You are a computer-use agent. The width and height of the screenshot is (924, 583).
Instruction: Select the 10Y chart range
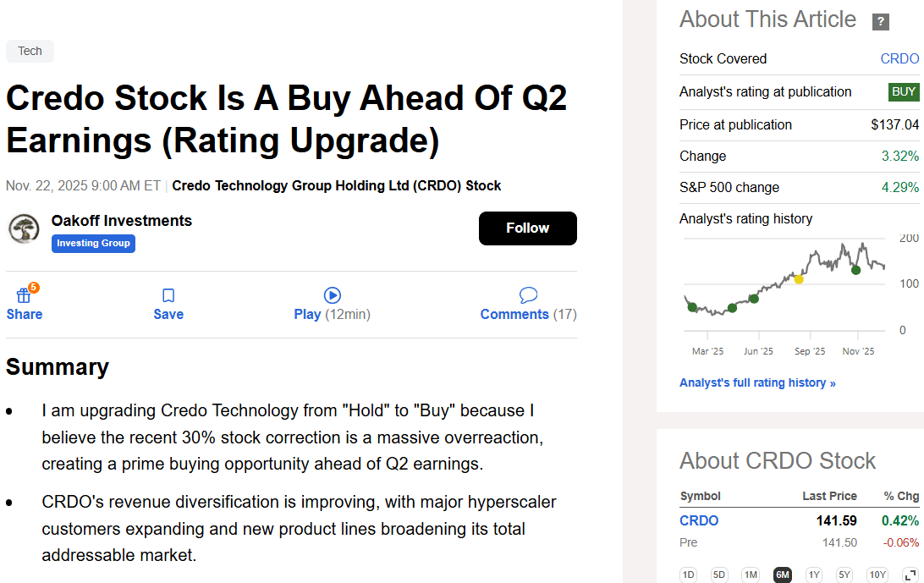(877, 575)
